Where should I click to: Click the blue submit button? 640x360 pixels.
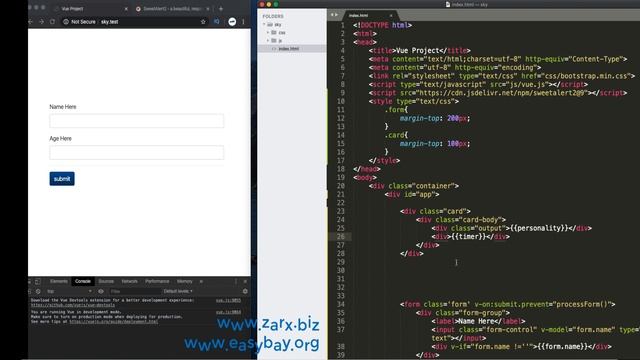tap(62, 179)
